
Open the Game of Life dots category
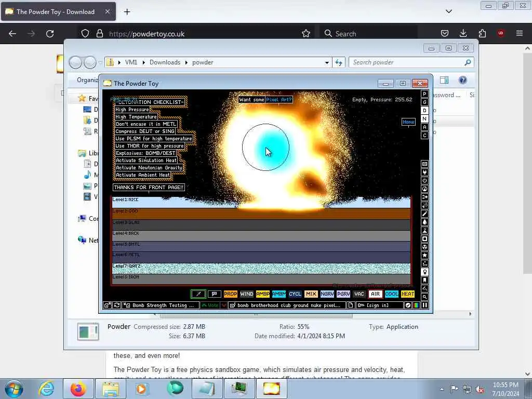click(x=424, y=263)
